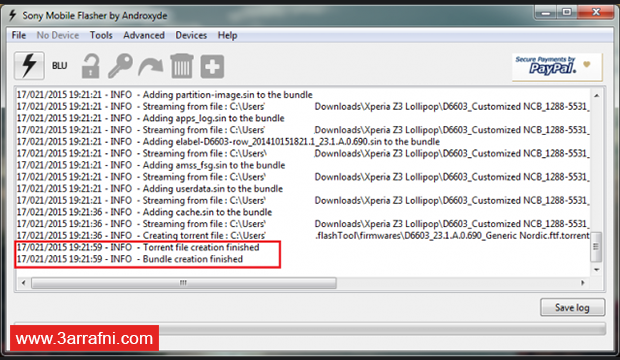Click the application lightning icon in title bar
The height and width of the screenshot is (360, 620).
(x=13, y=15)
